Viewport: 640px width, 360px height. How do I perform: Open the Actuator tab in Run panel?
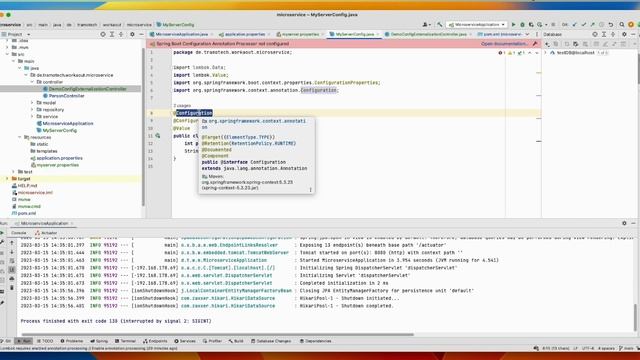46,233
